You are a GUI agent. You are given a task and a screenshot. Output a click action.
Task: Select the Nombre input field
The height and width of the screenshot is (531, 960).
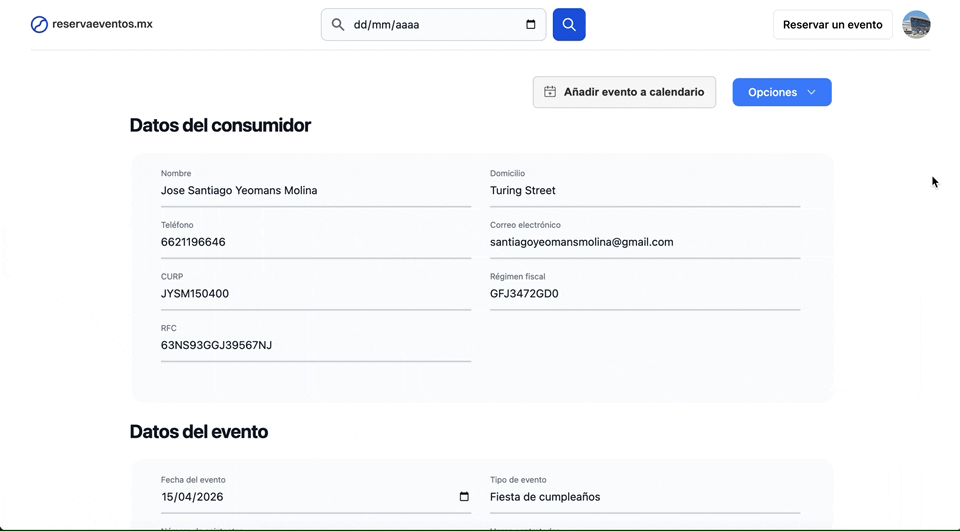tap(315, 190)
